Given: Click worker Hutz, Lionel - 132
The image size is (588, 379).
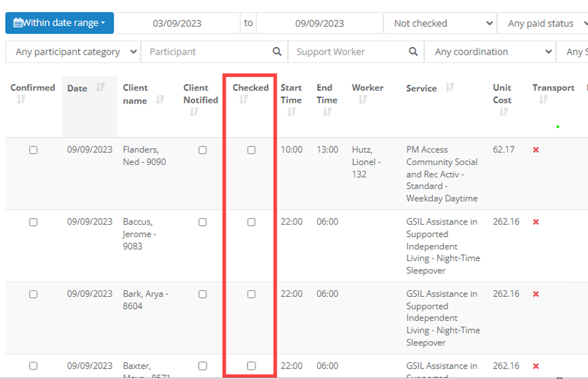Looking at the screenshot, I should [366, 162].
